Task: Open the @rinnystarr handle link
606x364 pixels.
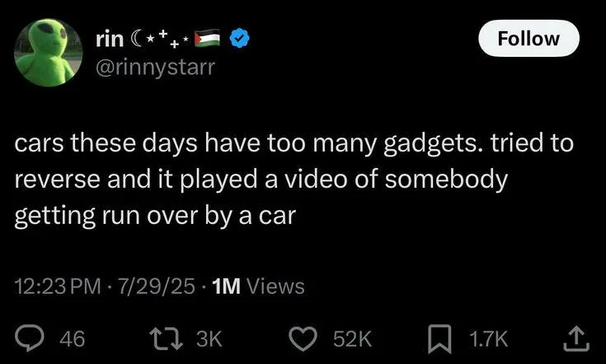Action: (156, 66)
